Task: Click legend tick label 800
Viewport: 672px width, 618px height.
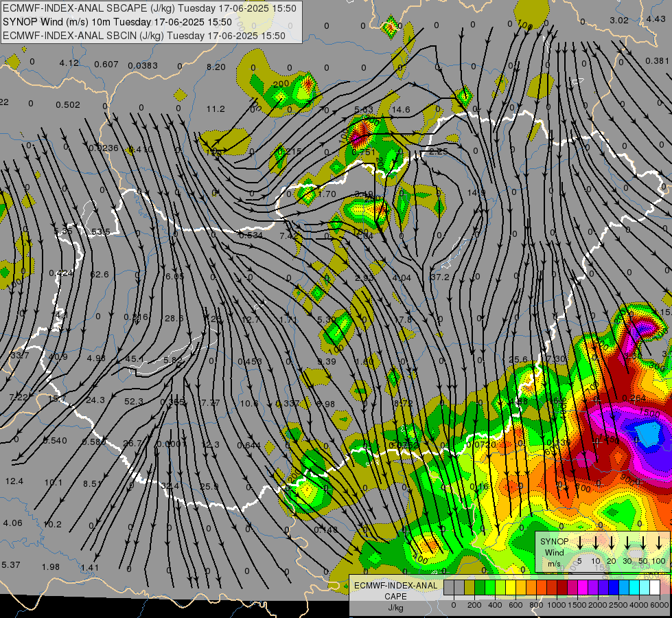Action: pos(536,605)
